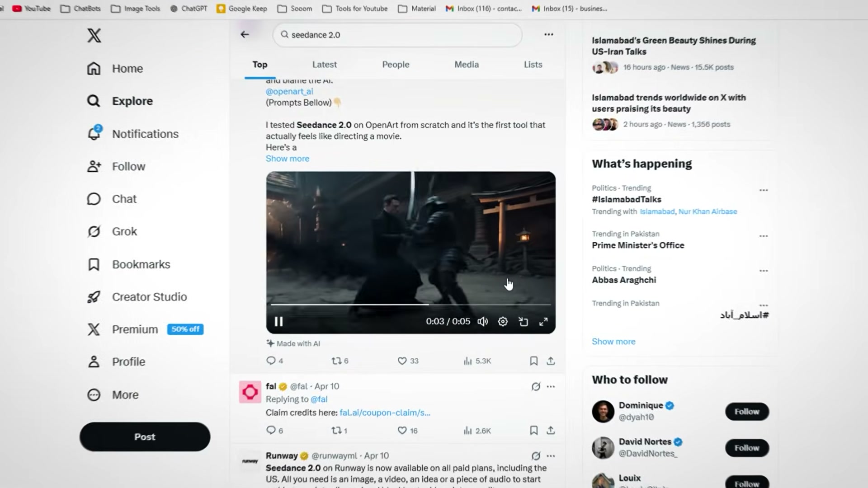Open the Image Tools bookmark folder
Image resolution: width=868 pixels, height=488 pixels.
[x=136, y=9]
